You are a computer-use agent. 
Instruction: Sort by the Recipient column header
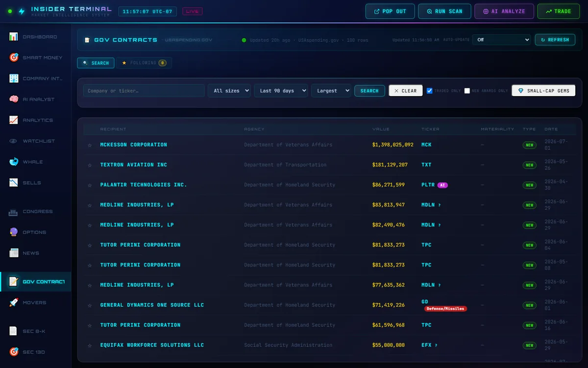click(x=113, y=129)
